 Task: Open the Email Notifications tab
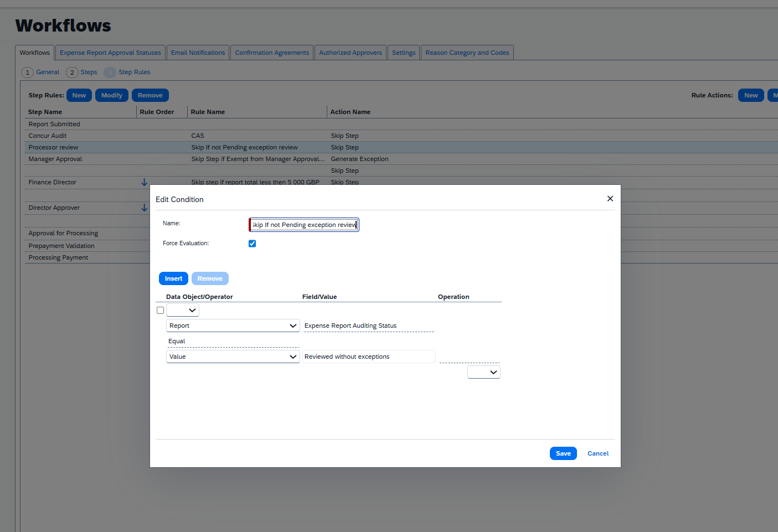[x=198, y=53]
